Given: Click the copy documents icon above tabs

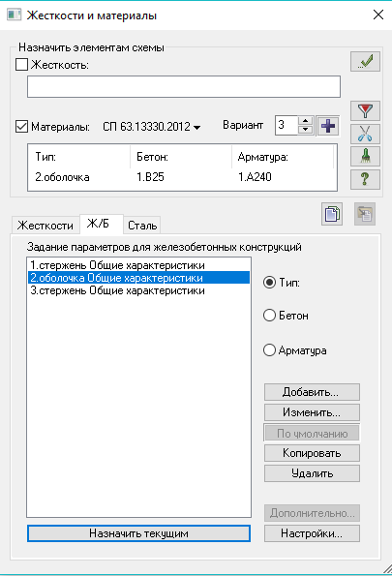Looking at the screenshot, I should pos(332,214).
